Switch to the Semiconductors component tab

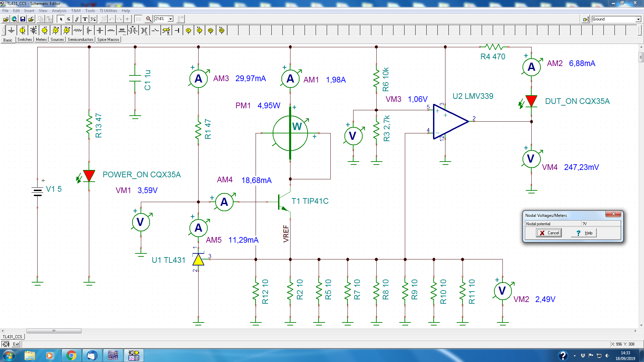(80, 40)
